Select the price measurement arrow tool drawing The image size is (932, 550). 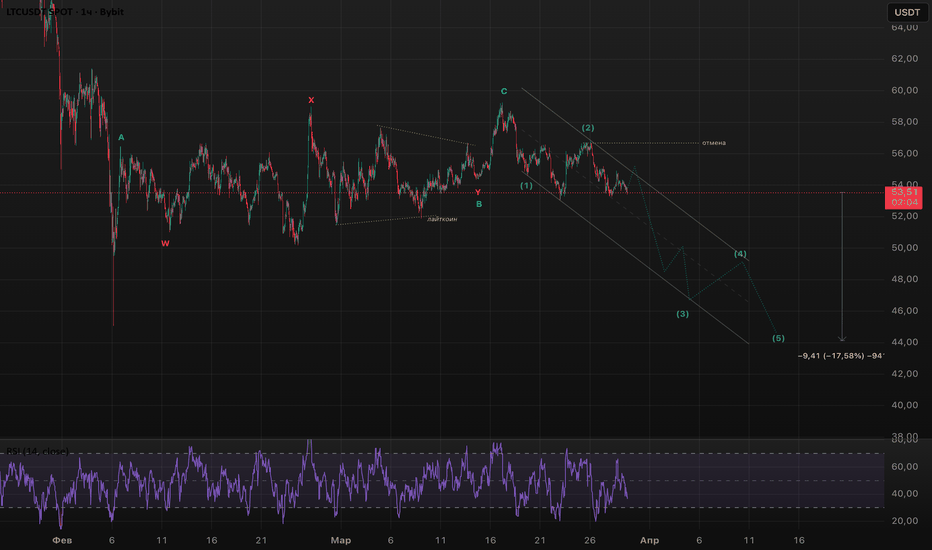click(842, 267)
